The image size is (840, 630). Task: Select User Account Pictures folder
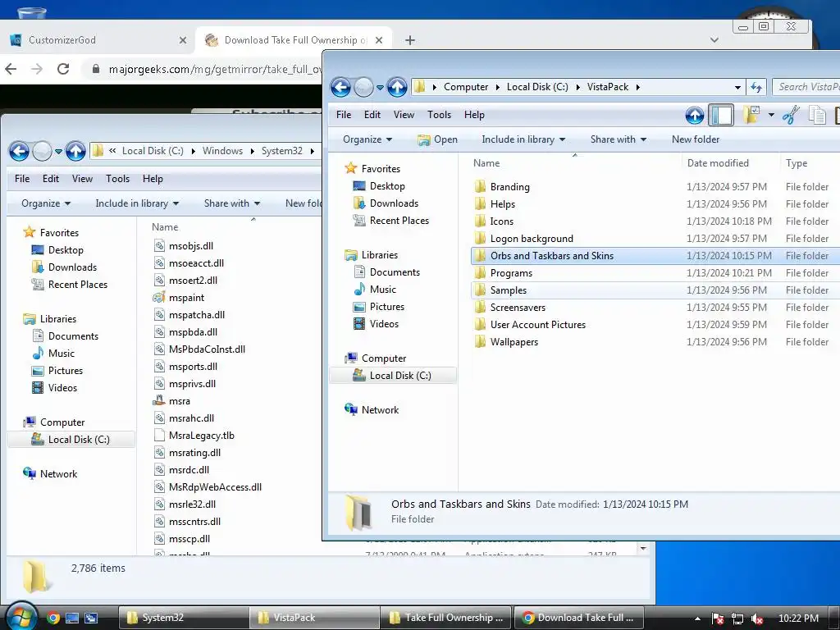[x=538, y=325]
